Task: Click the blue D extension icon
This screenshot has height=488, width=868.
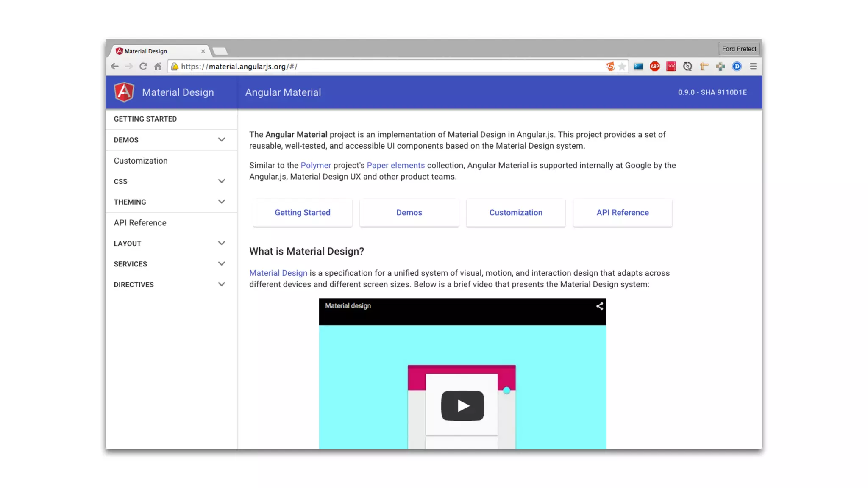Action: (x=737, y=67)
